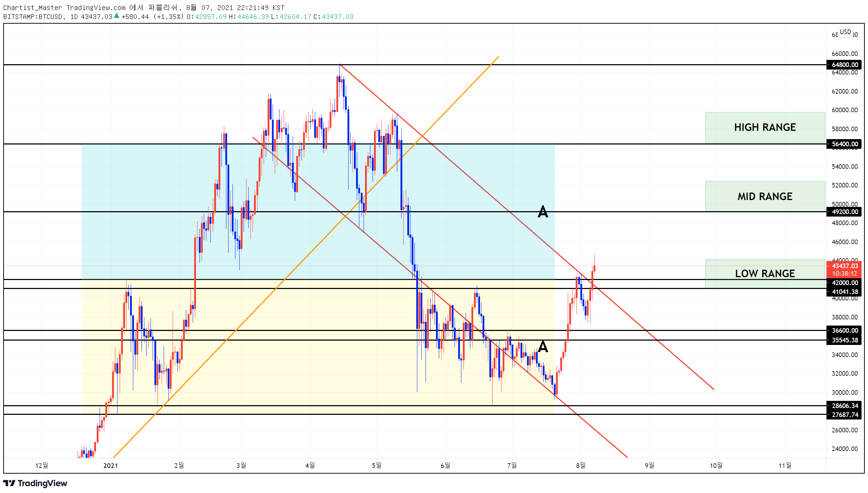Select the HIGH RANGE label box
This screenshot has width=868, height=493.
[x=765, y=127]
